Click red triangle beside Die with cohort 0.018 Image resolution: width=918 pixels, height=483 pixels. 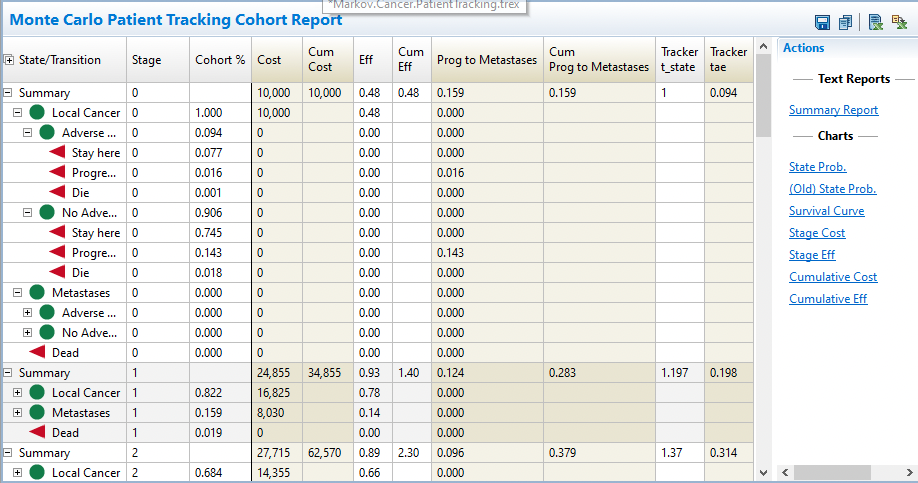(57, 273)
